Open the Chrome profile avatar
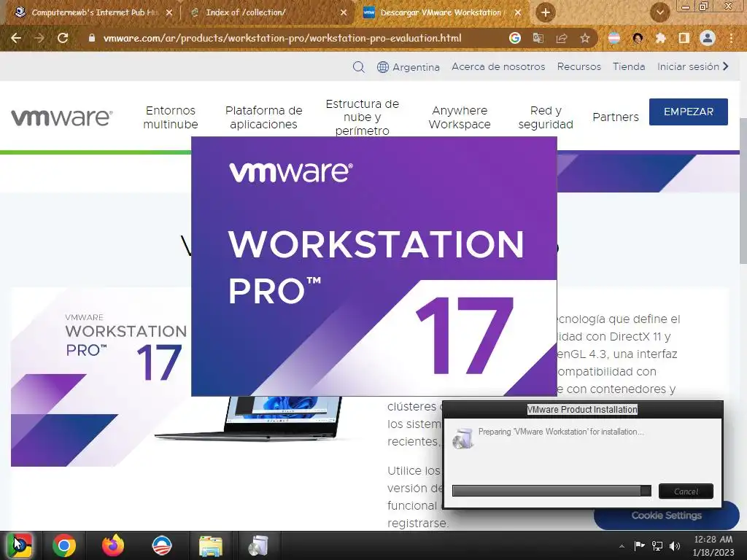This screenshot has width=747, height=560. pyautogui.click(x=708, y=38)
